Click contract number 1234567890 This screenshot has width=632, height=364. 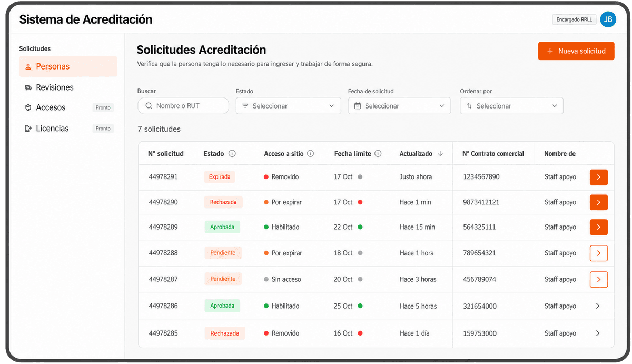click(x=481, y=177)
